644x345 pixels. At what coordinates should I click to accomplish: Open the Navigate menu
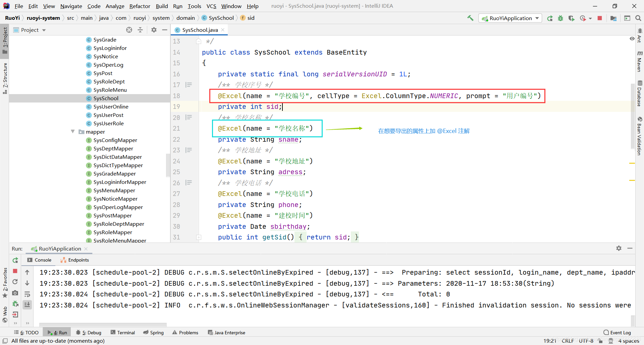[71, 6]
